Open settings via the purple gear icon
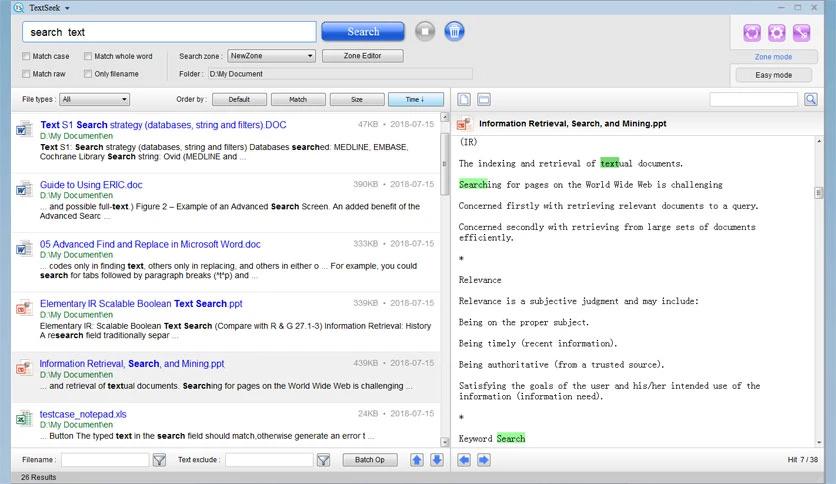The image size is (836, 484). pyautogui.click(x=776, y=33)
